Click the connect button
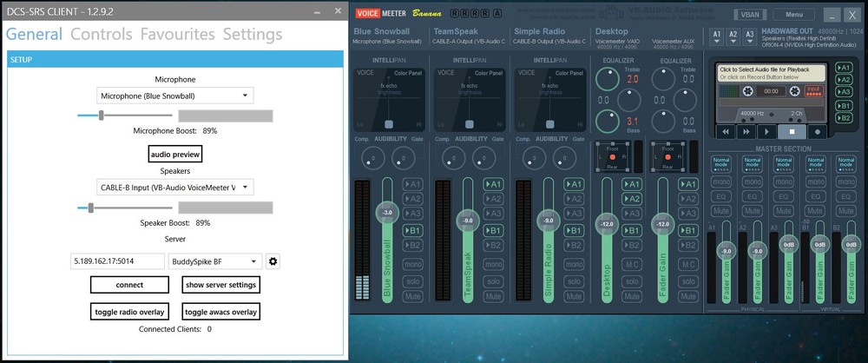Viewport: 868px width, 363px height. (x=129, y=285)
